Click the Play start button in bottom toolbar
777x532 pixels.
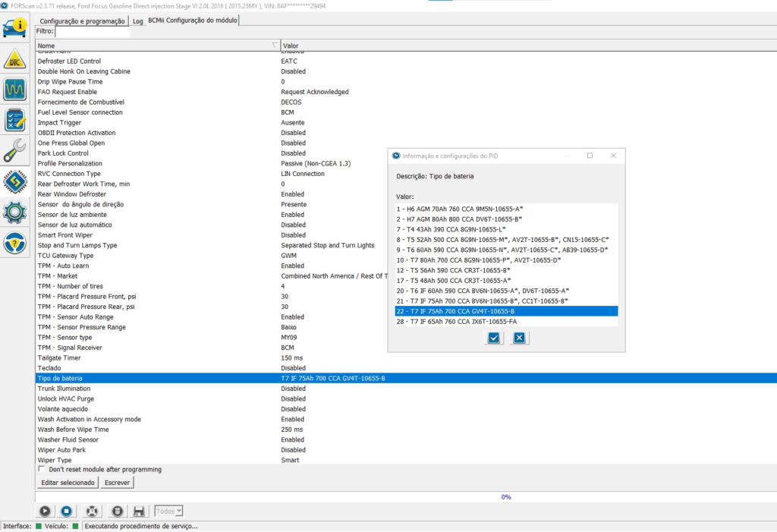[x=45, y=512]
